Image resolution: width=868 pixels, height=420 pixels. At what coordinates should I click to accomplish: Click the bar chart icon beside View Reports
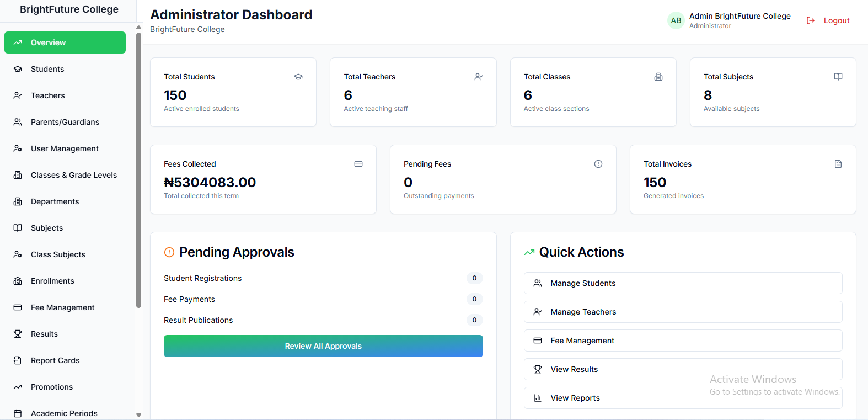pyautogui.click(x=538, y=398)
